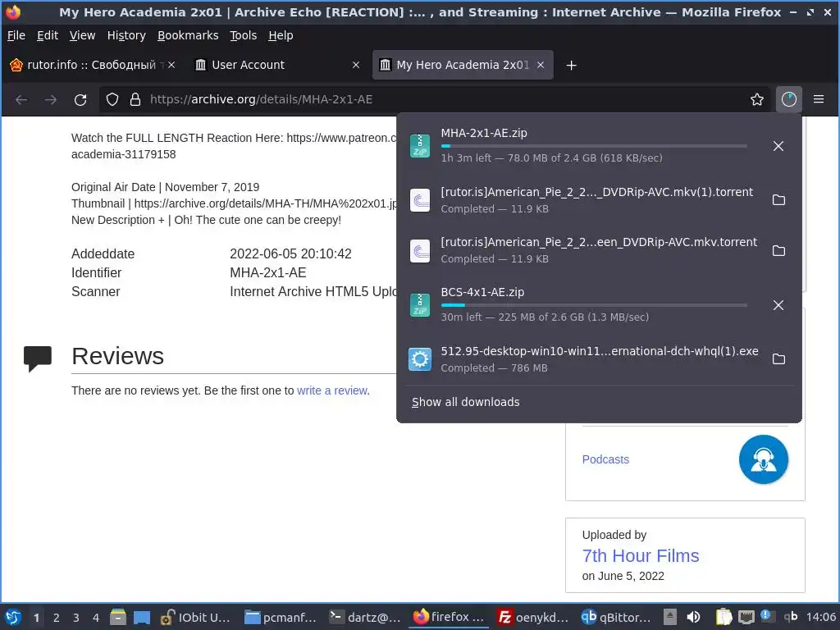840x630 pixels.
Task: View site security padlock information
Action: pos(135,99)
